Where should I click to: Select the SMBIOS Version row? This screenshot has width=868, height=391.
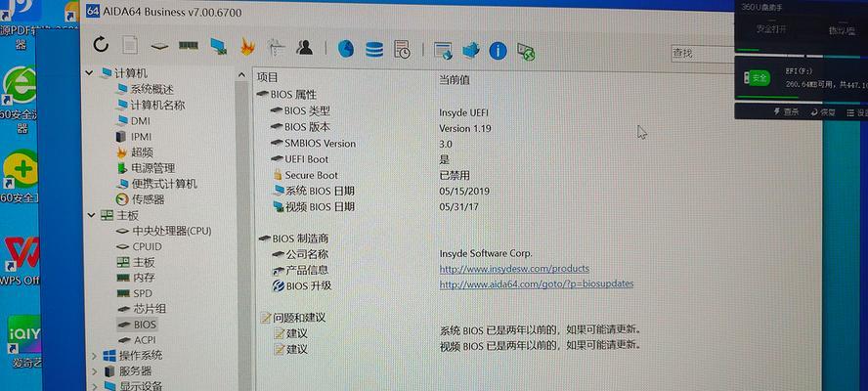click(x=314, y=143)
